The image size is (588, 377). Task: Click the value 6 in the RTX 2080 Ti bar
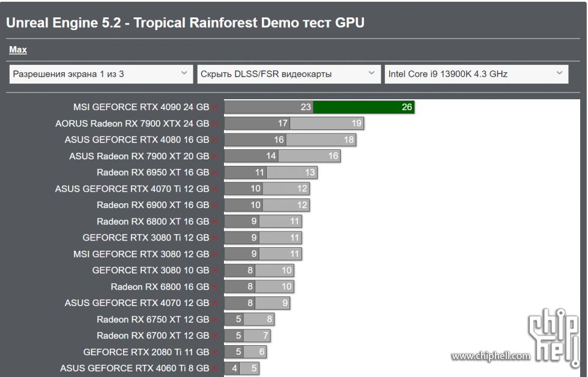(x=262, y=352)
